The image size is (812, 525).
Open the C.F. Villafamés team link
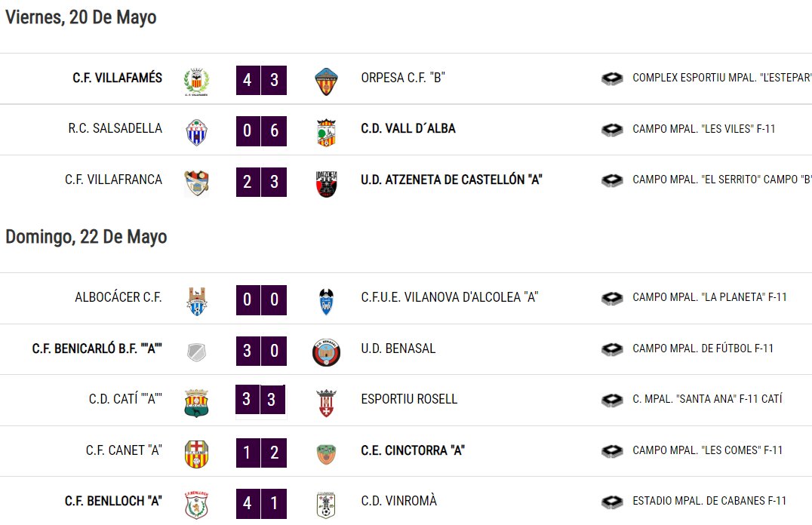(118, 78)
